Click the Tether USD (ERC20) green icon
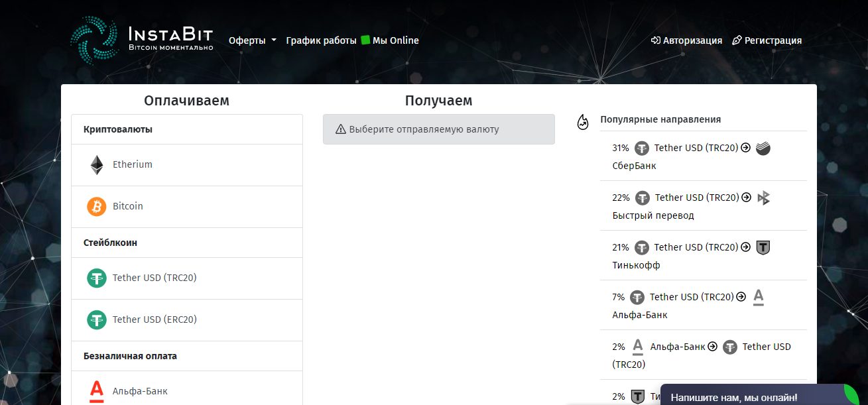The image size is (868, 405). [x=97, y=320]
